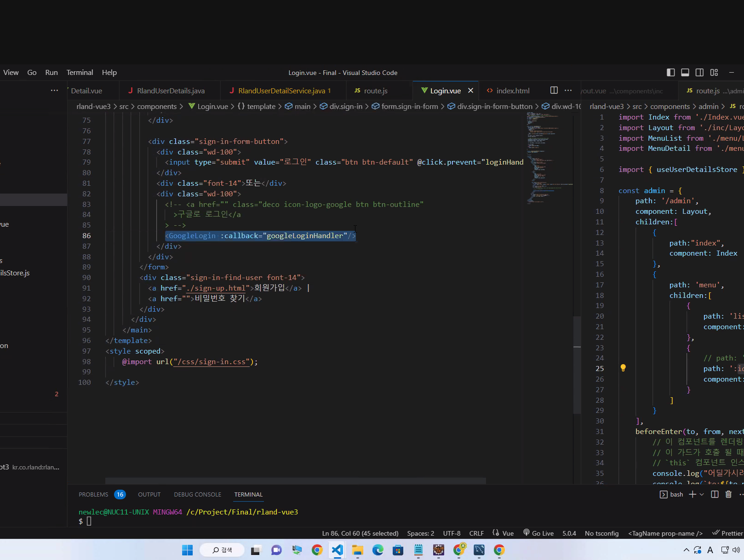744x560 pixels.
Task: Switch to route.js tab in right editor group
Action: (712, 91)
